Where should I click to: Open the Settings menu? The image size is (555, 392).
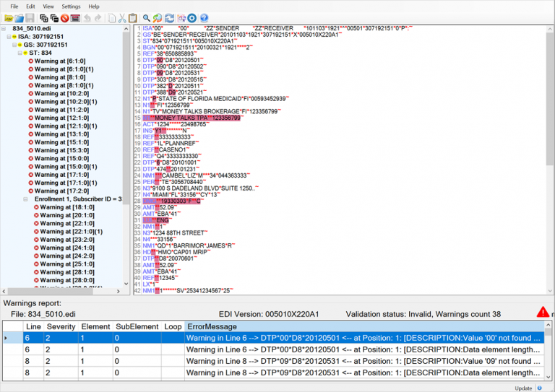[x=71, y=6]
